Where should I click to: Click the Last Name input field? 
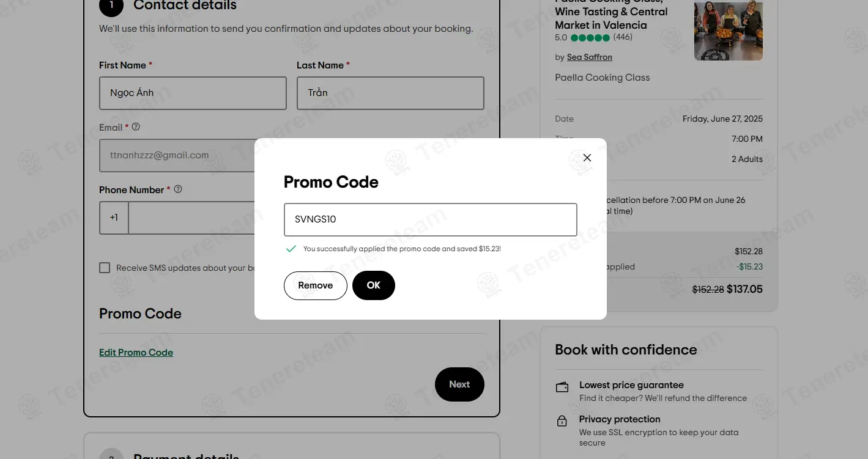(390, 93)
